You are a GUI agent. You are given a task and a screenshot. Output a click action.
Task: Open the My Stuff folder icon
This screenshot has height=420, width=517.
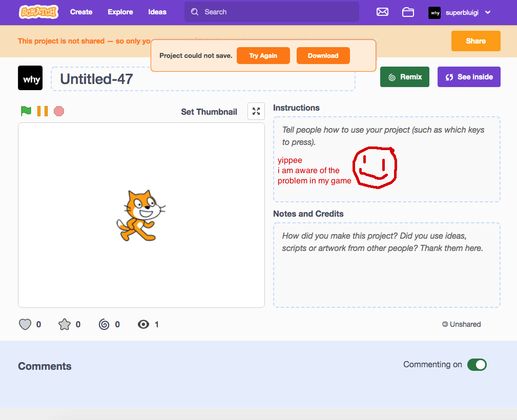click(408, 12)
